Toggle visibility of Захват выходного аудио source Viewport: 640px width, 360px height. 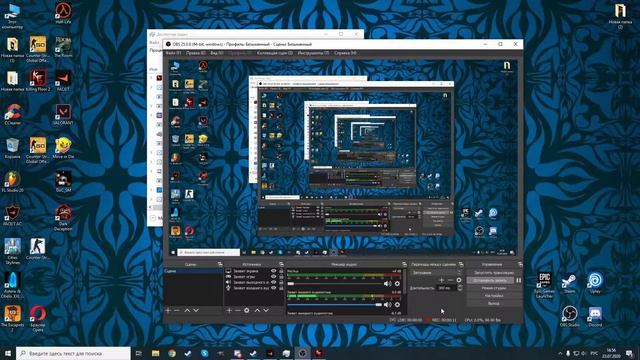click(x=273, y=282)
